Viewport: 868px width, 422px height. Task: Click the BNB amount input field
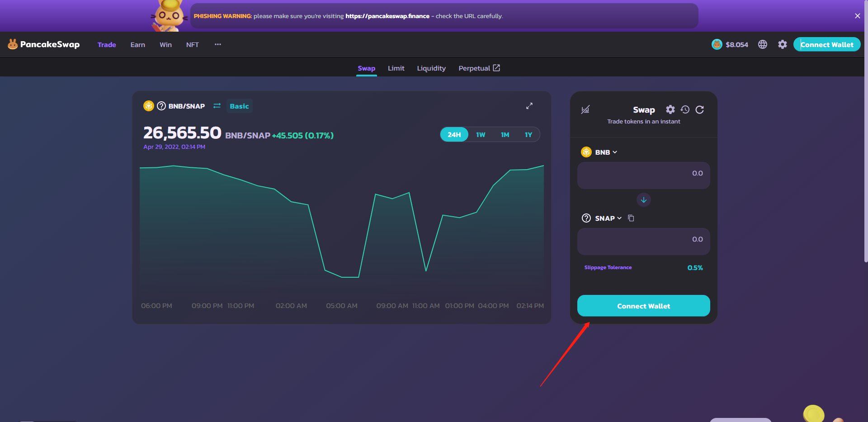pos(644,175)
